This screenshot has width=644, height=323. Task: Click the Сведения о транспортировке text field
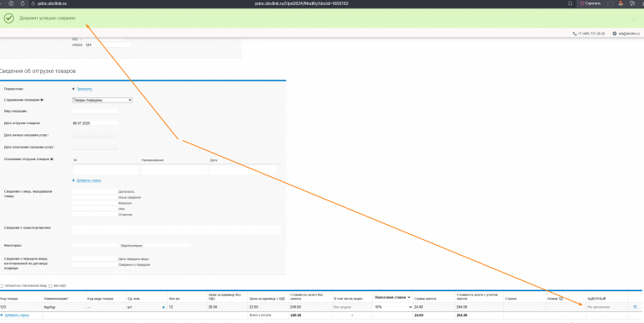click(x=176, y=230)
